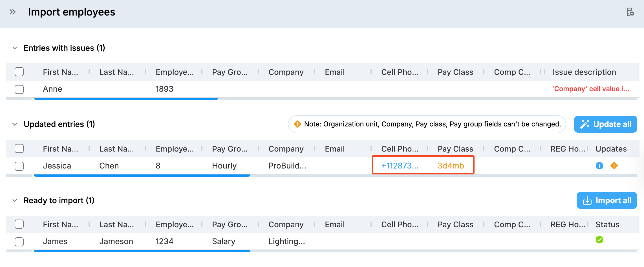This screenshot has width=644, height=267.
Task: Select all ready to import header checkbox
Action: coord(19,224)
